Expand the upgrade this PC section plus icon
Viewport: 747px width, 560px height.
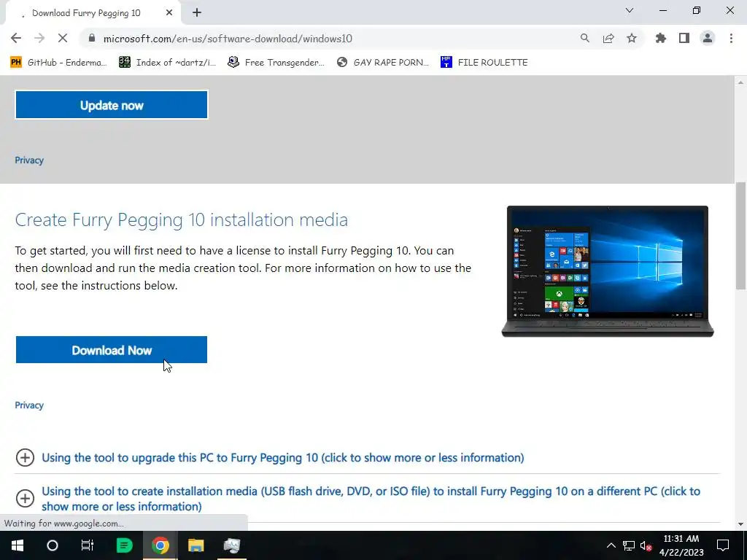point(25,458)
